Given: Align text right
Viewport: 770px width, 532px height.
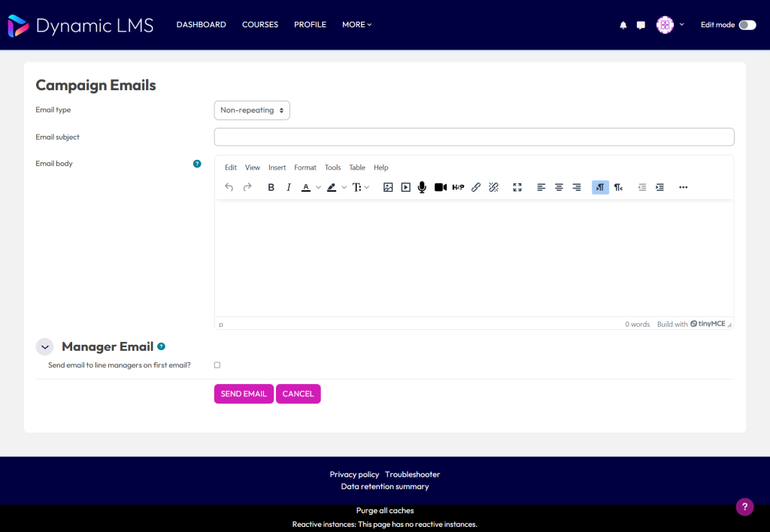Looking at the screenshot, I should click(x=577, y=187).
